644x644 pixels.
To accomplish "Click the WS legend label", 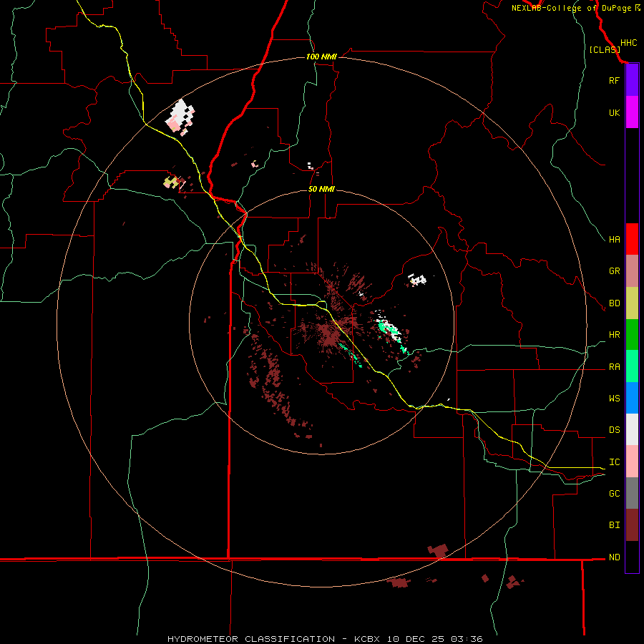I will [614, 399].
